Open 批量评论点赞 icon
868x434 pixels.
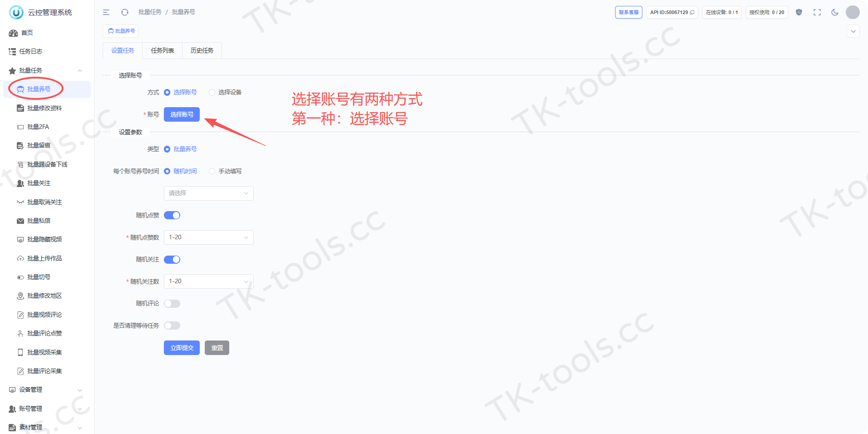click(x=20, y=333)
